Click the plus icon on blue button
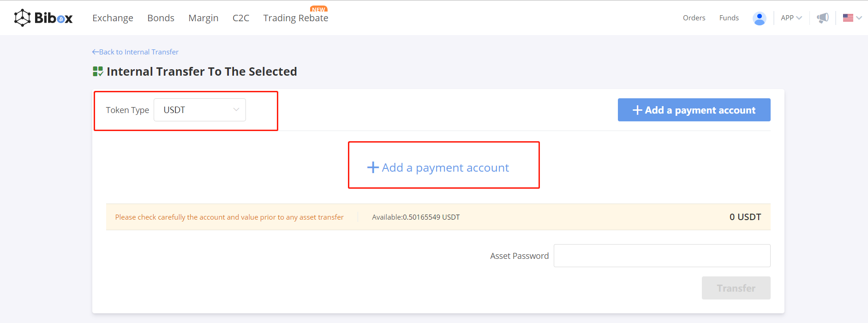The image size is (868, 323). point(637,110)
